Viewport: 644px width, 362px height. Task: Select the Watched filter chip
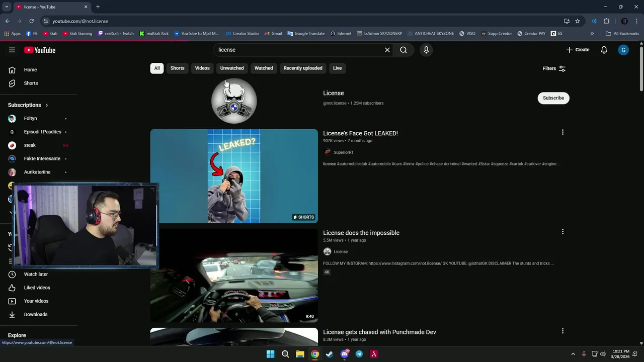click(x=264, y=68)
